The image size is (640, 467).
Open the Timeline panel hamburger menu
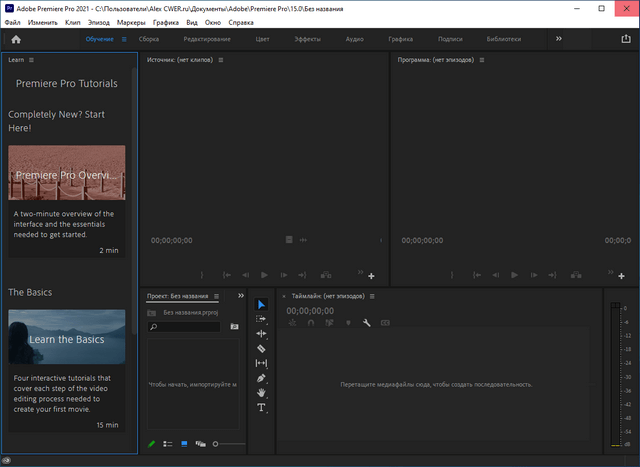click(371, 297)
